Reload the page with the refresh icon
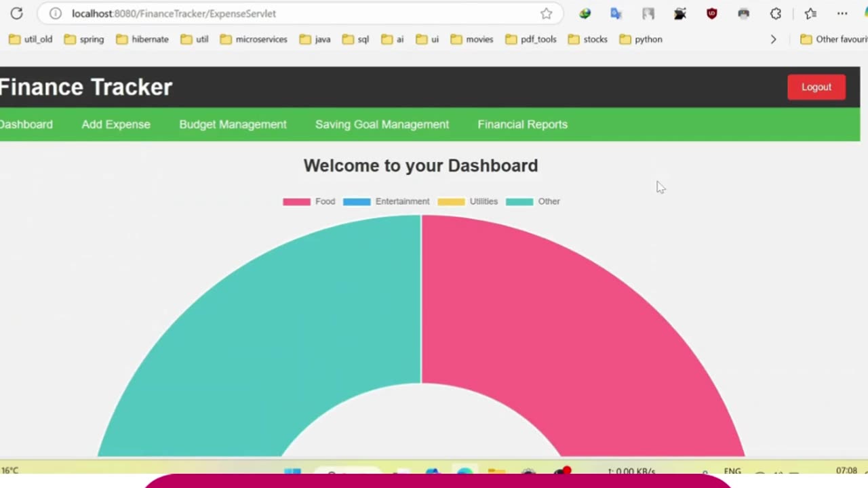This screenshot has height=488, width=868. tap(16, 14)
